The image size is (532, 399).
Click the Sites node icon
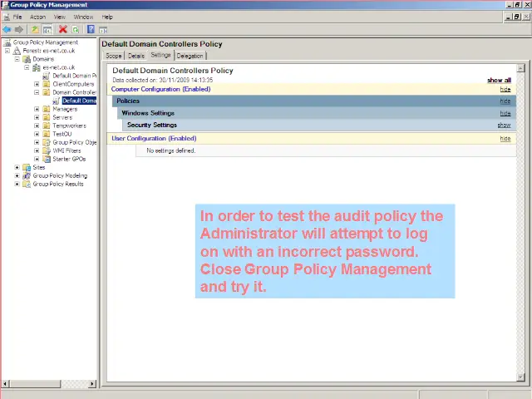(27, 167)
